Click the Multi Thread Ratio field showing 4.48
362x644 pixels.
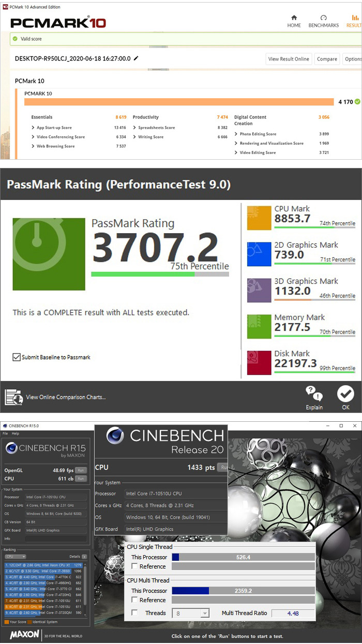(x=293, y=614)
